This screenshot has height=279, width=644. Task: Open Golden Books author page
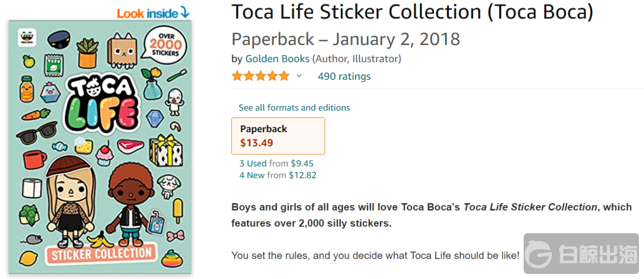(x=277, y=58)
